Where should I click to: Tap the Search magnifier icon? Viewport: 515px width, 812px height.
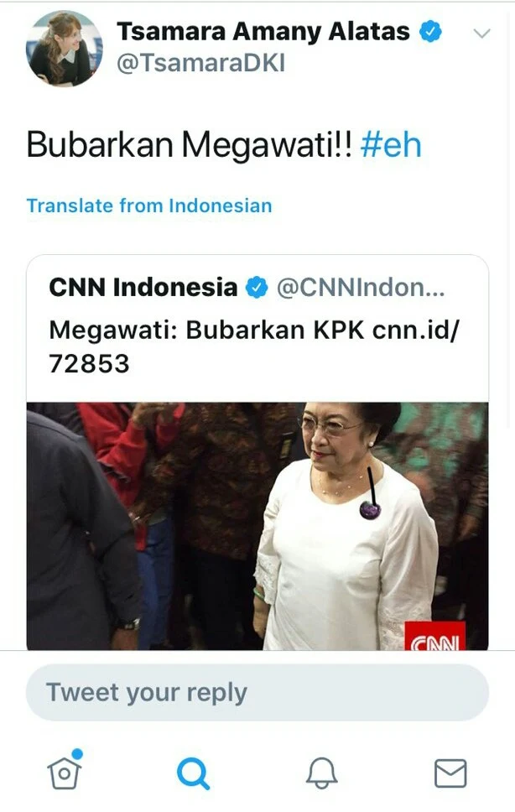(193, 773)
